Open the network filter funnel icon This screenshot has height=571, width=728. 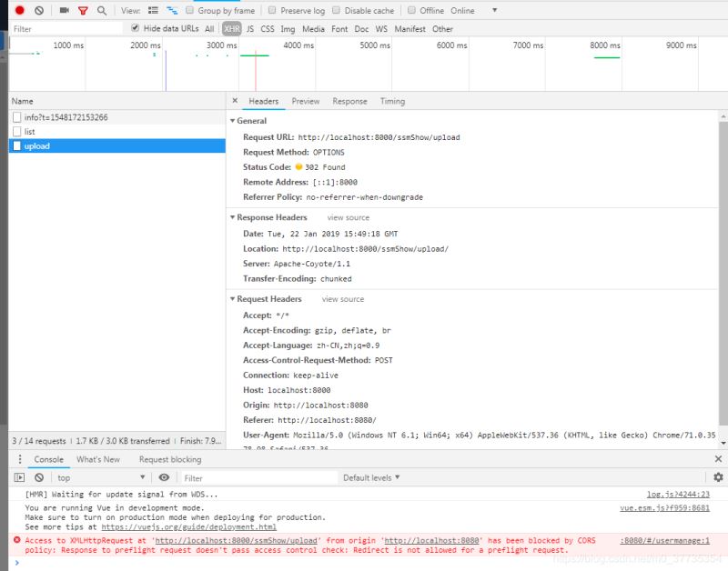83,9
